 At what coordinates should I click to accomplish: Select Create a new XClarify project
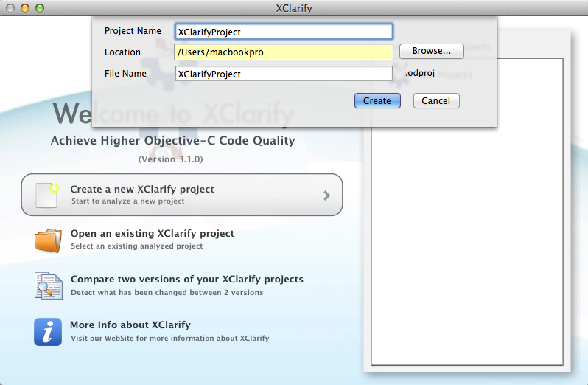point(182,195)
